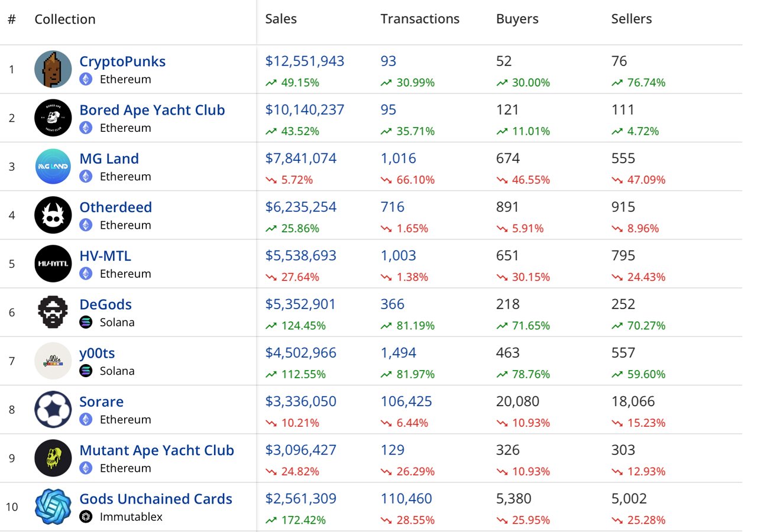Click the # rank column header

(12, 19)
